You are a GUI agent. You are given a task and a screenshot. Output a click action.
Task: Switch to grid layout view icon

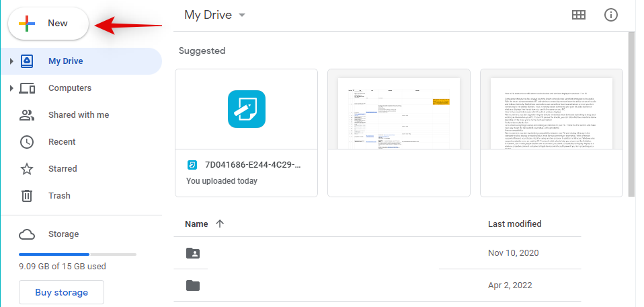[x=578, y=15]
